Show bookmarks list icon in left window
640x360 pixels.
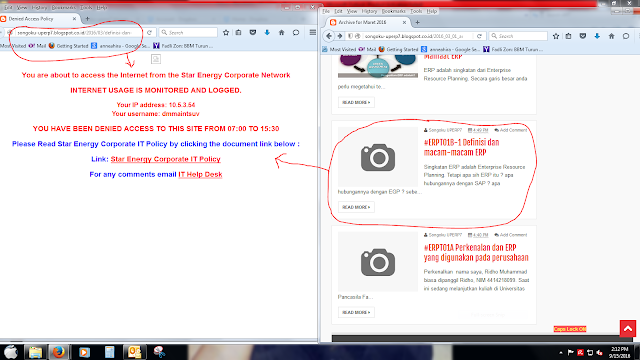(239, 33)
